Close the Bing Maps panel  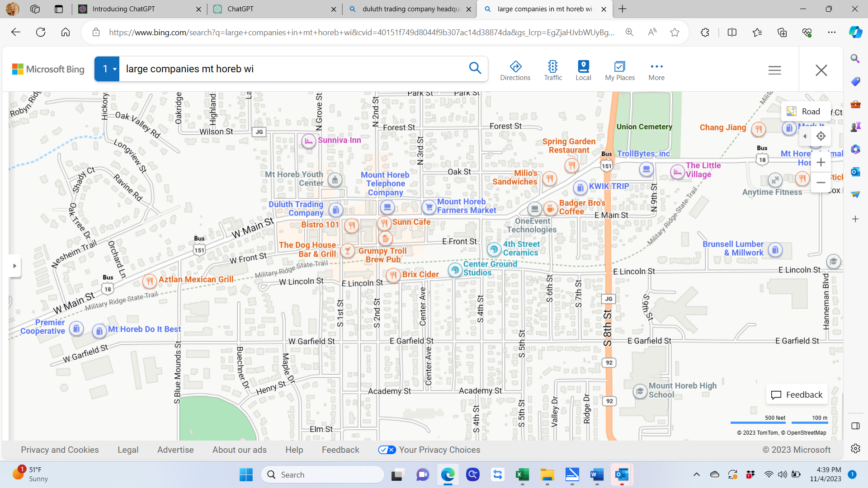(821, 70)
